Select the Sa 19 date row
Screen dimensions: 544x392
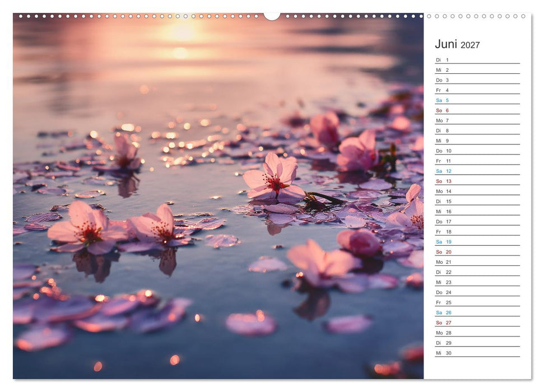[x=477, y=241]
